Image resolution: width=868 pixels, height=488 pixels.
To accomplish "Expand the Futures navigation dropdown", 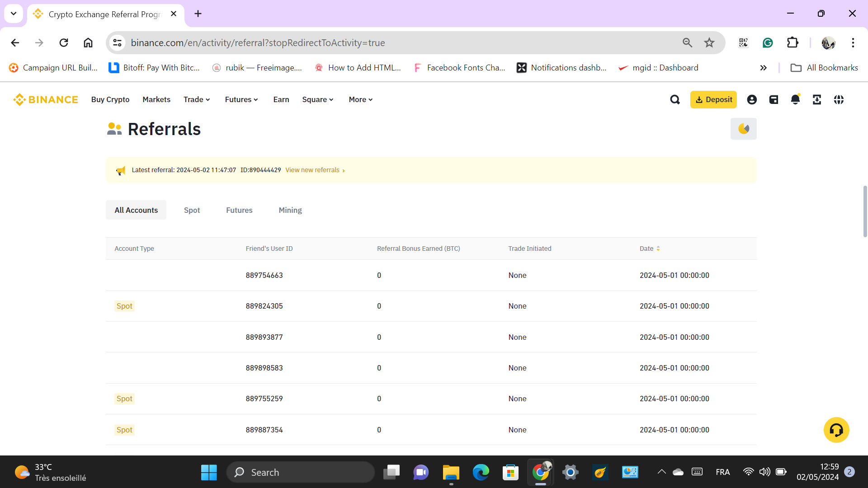I will pyautogui.click(x=241, y=99).
